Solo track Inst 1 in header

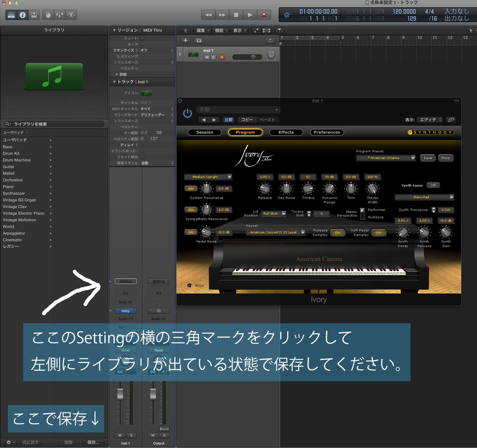[213, 57]
